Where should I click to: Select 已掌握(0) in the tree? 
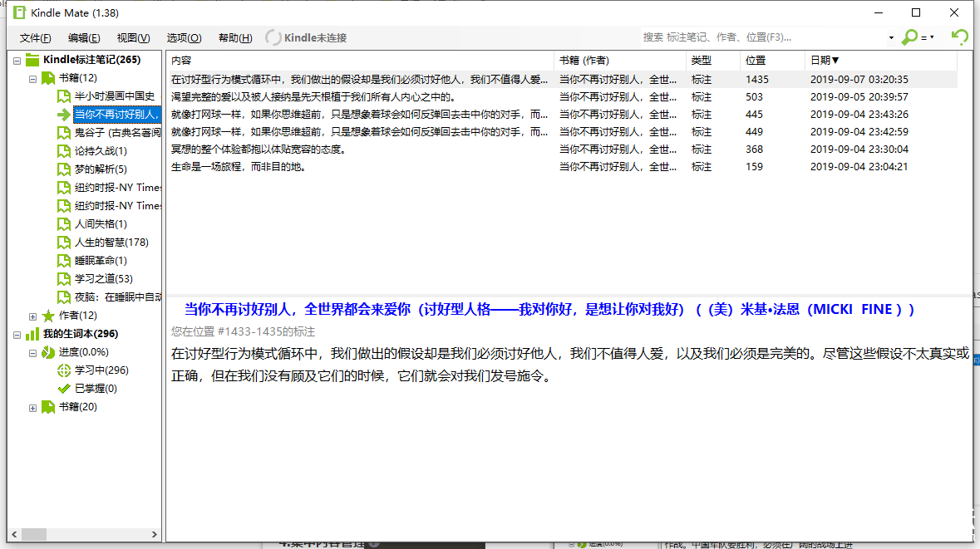(96, 389)
